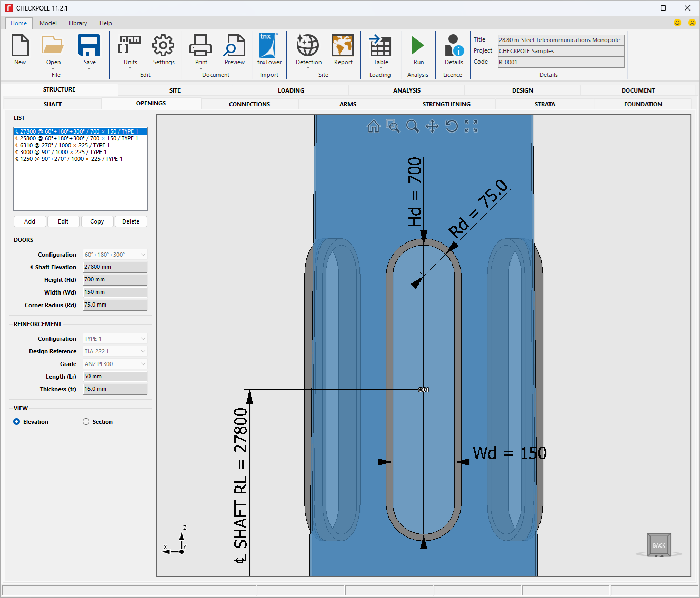Expand the Units dropdown arrow
The image size is (700, 598).
[x=130, y=68]
